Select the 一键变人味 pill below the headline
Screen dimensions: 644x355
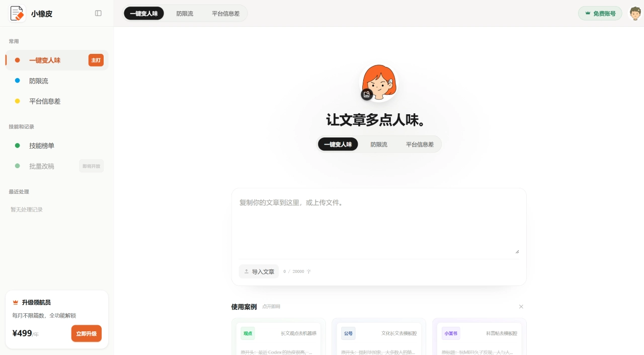[x=338, y=145]
